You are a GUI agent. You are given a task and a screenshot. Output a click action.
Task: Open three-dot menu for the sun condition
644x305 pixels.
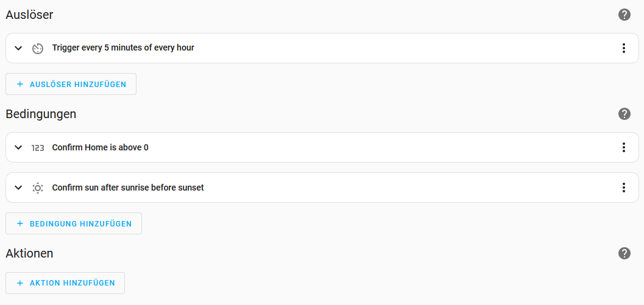pos(623,188)
